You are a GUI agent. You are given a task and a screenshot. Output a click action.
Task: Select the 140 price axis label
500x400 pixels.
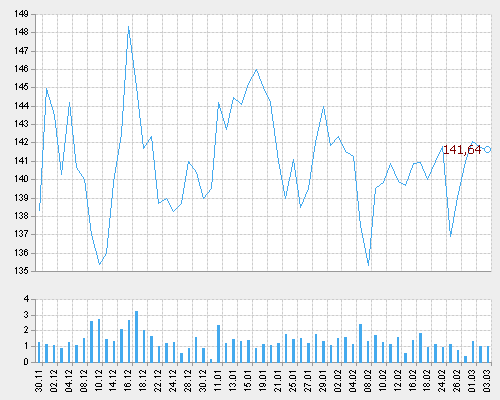(x=21, y=179)
